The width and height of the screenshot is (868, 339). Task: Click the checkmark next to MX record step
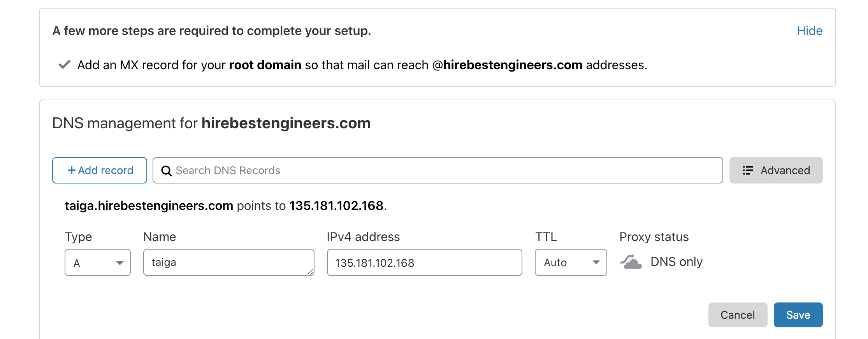pos(64,65)
